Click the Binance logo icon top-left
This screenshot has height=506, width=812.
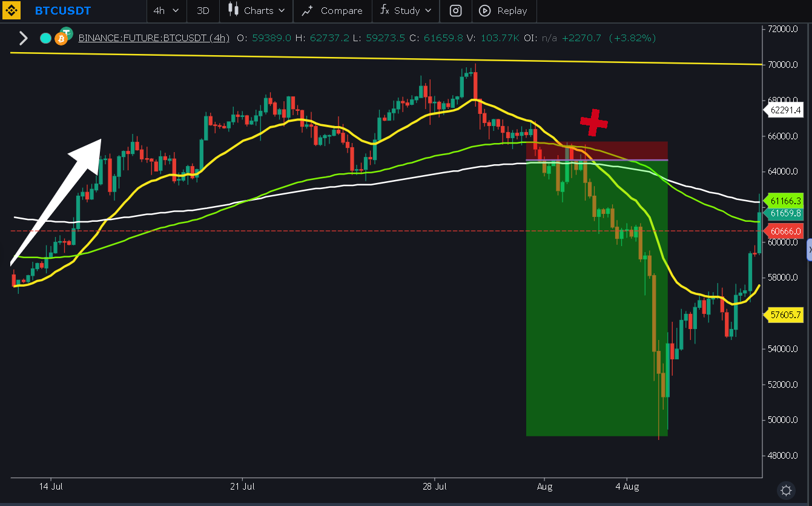point(11,11)
